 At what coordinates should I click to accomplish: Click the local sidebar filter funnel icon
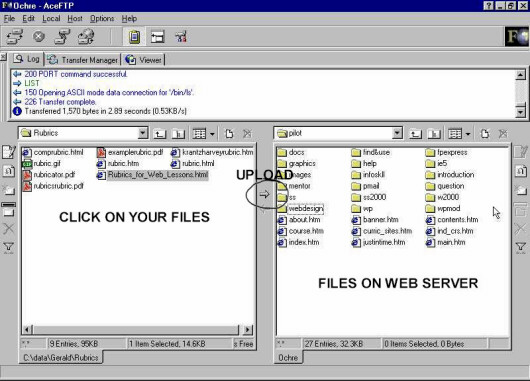pyautogui.click(x=9, y=248)
